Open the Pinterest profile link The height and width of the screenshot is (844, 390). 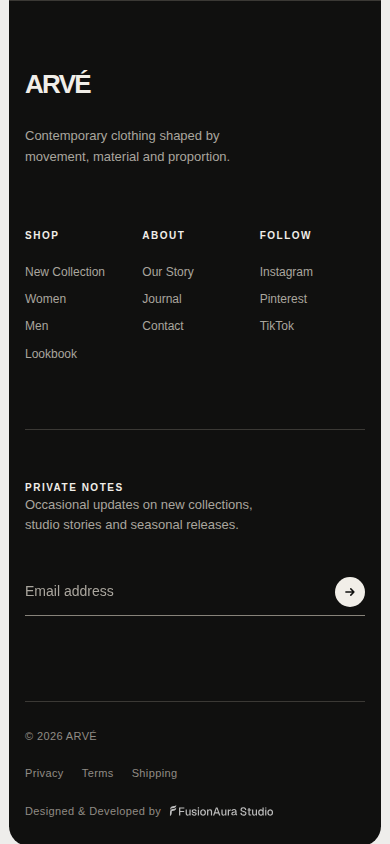[x=283, y=299]
